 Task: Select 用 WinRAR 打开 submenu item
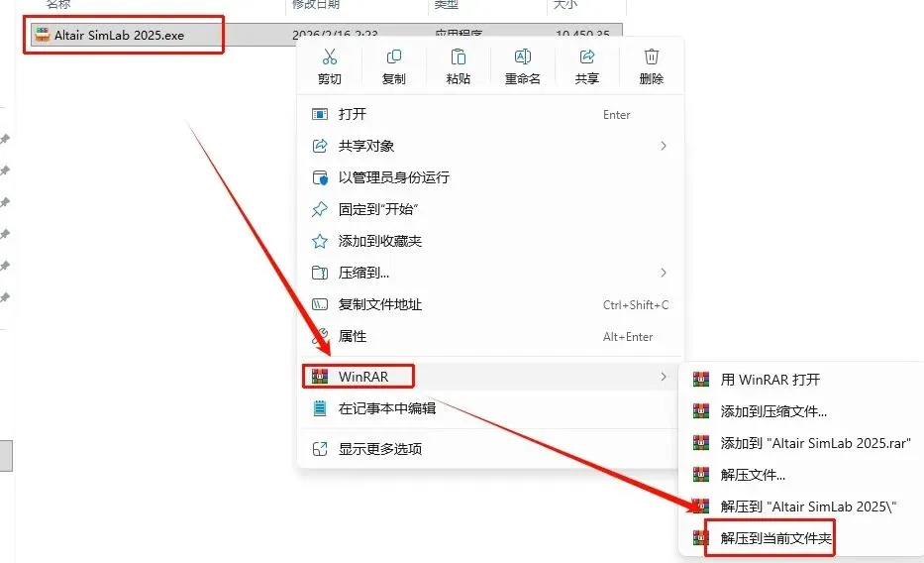pyautogui.click(x=802, y=380)
